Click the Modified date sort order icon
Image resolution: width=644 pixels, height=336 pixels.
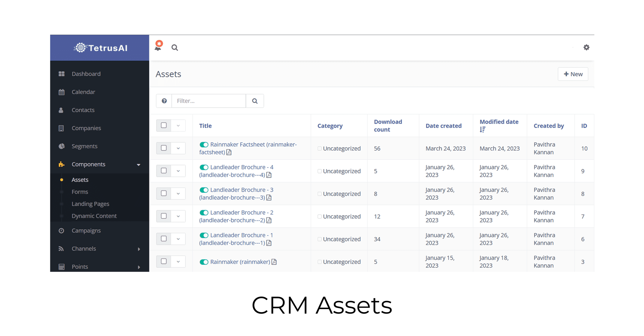[482, 130]
